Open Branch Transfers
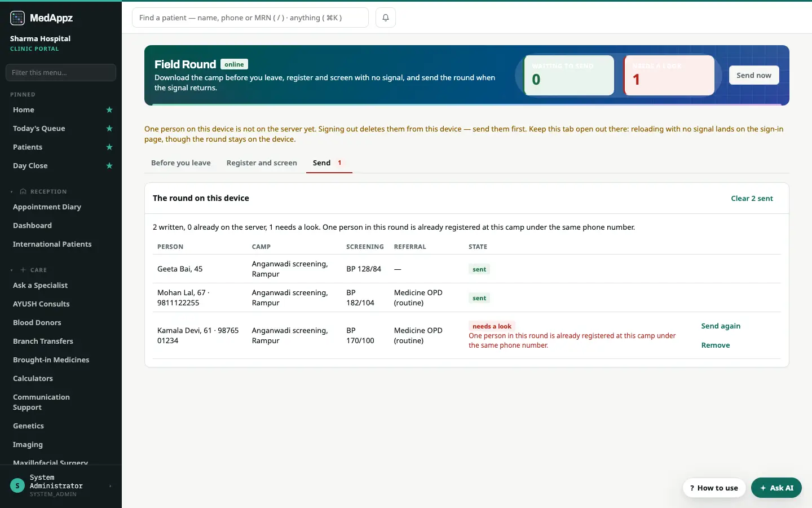Viewport: 812px width, 508px height. point(43,341)
